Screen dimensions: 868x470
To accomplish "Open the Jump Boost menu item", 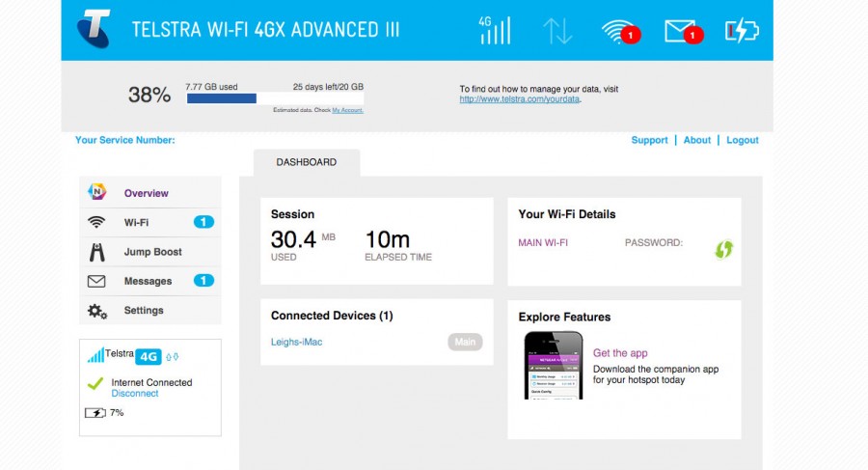I will (150, 252).
